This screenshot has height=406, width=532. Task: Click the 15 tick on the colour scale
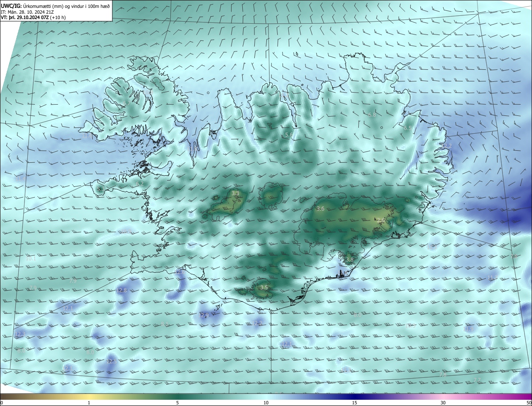click(x=355, y=403)
